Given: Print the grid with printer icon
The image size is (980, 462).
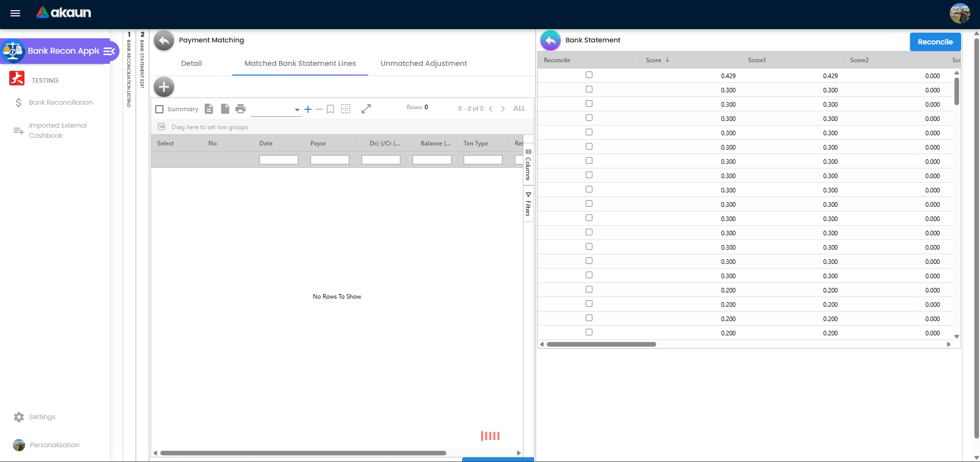Looking at the screenshot, I should tap(241, 109).
